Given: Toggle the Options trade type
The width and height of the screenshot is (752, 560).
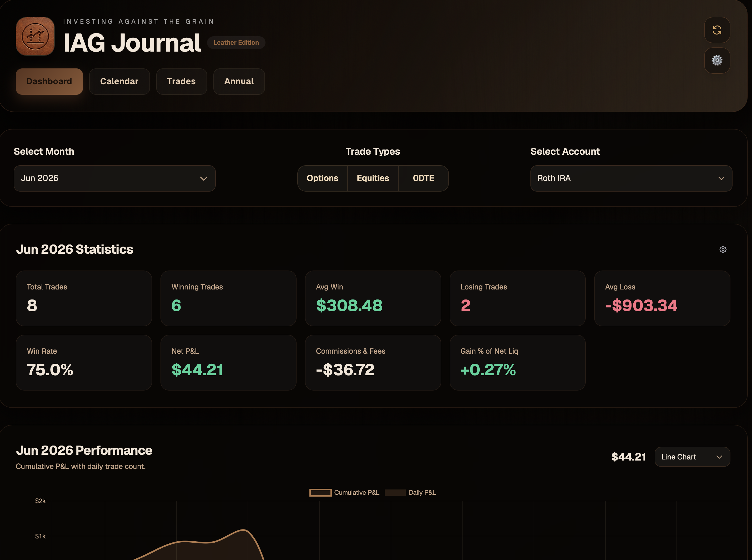Looking at the screenshot, I should click(322, 178).
